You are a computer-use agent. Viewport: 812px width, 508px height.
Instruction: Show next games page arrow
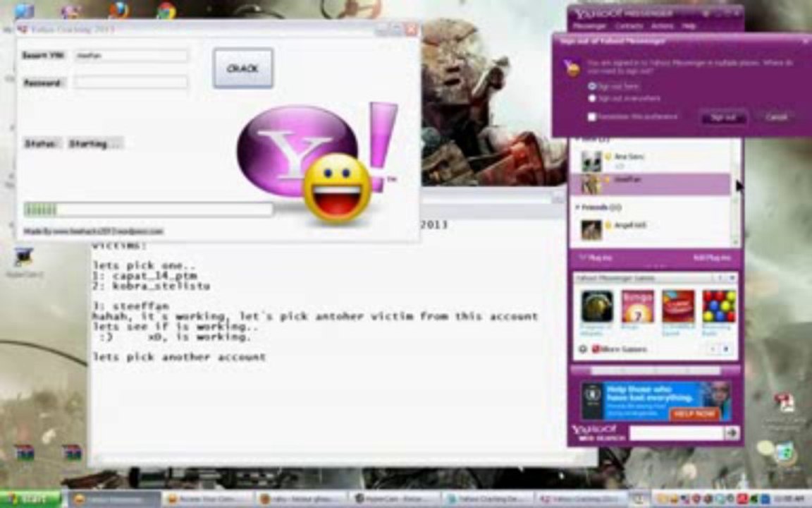726,349
